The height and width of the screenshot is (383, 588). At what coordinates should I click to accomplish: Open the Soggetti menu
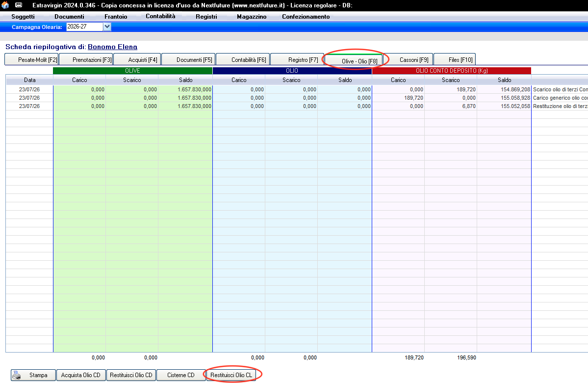coord(23,17)
